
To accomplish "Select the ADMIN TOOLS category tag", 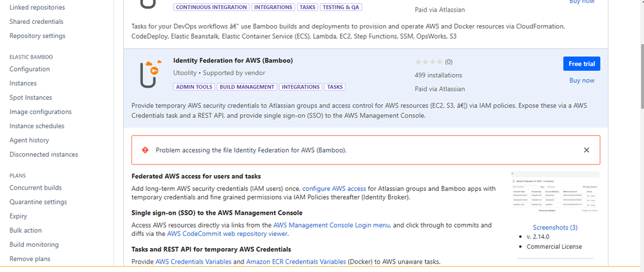I will pyautogui.click(x=194, y=87).
